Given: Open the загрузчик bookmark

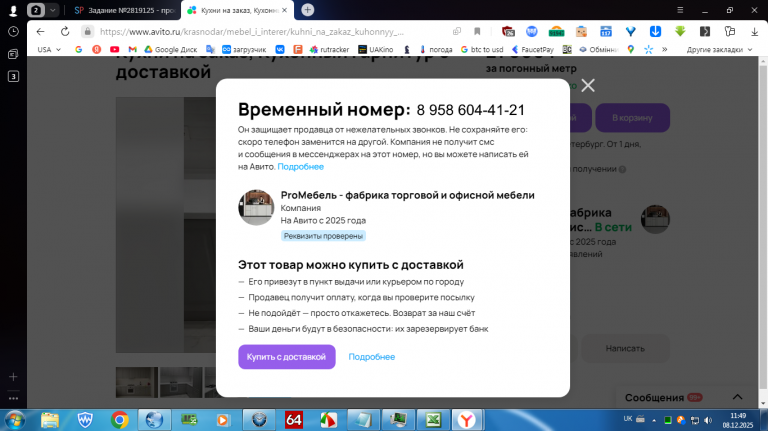Looking at the screenshot, I should pos(244,49).
